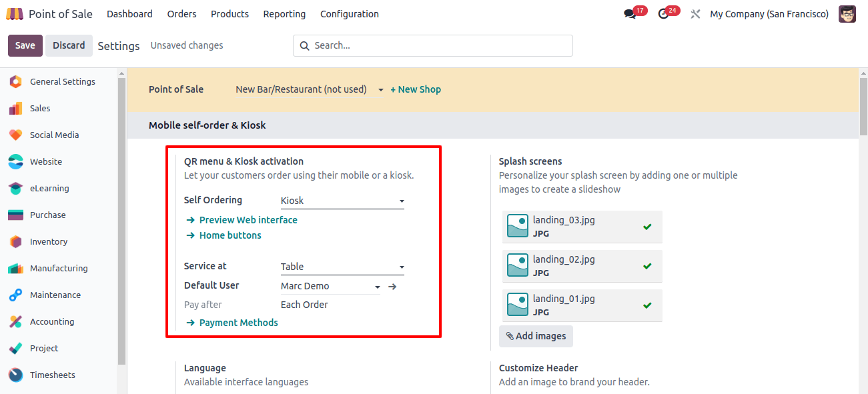Click the Point of Sale app title
868x394 pixels.
[x=61, y=14]
